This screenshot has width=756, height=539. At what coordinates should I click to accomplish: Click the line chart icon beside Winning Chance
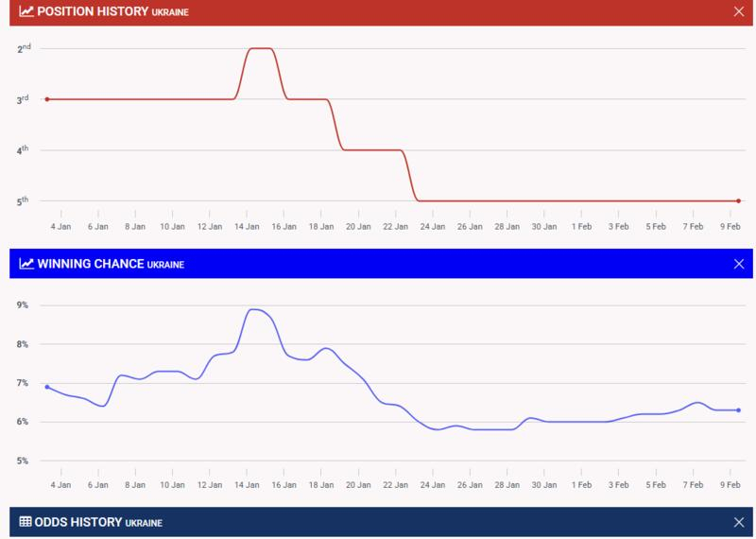pos(26,264)
